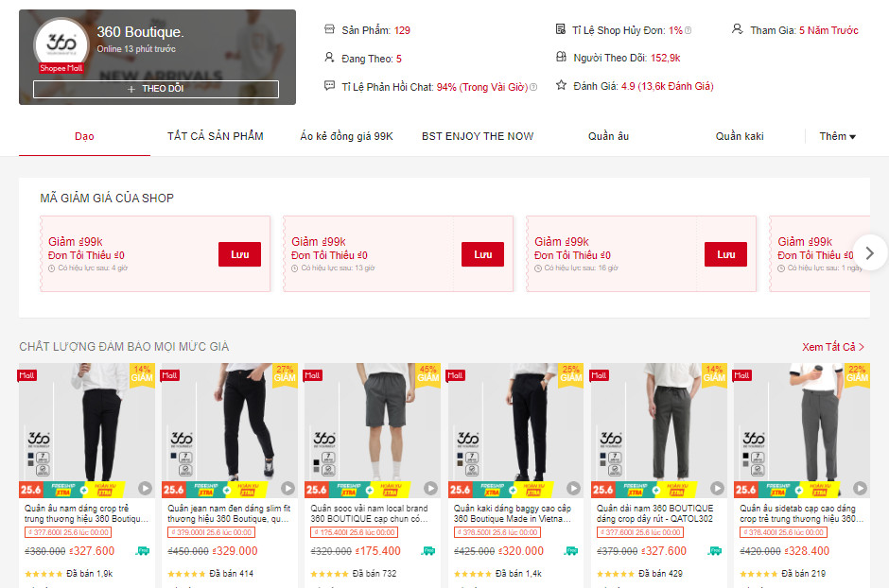Switch to the TẤT CẢ SẢN PHẨM tab
The width and height of the screenshot is (889, 588).
click(216, 136)
